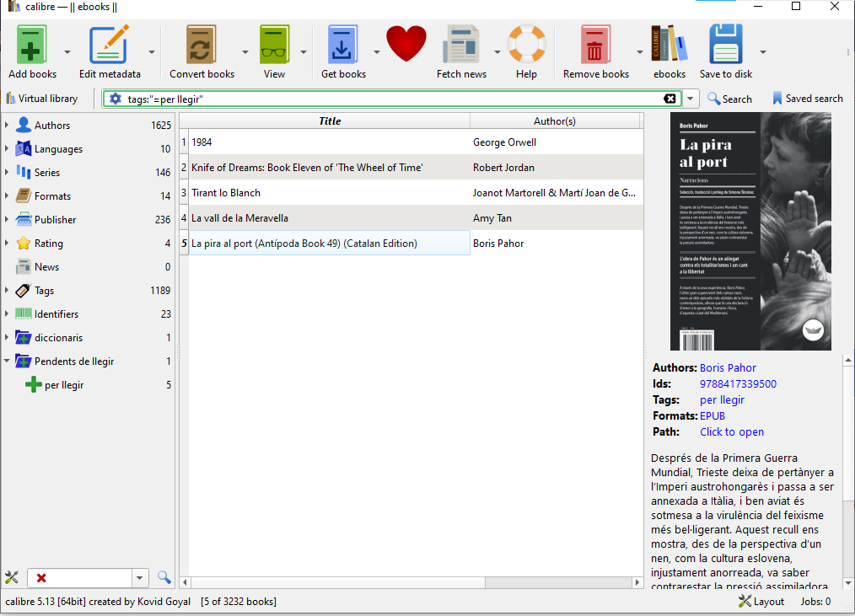Screen dimensions: 855x616
Task: Open Add books dropdown arrow
Action: pos(67,51)
